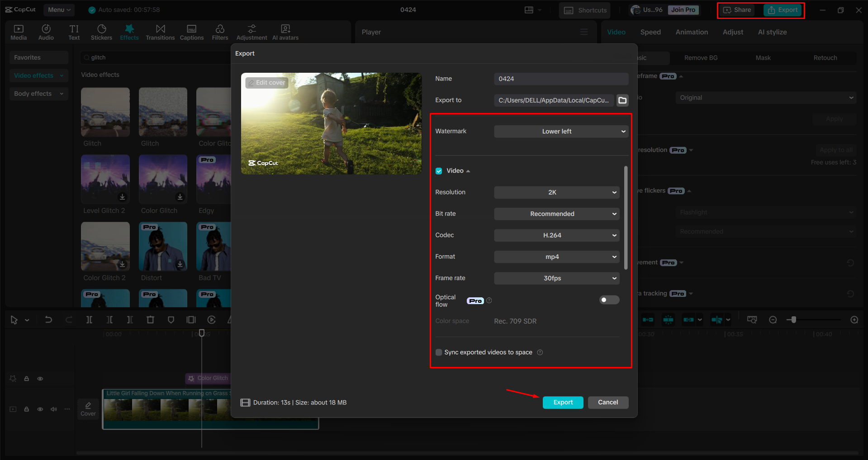The width and height of the screenshot is (868, 460).
Task: Open the Text panel
Action: click(x=74, y=33)
